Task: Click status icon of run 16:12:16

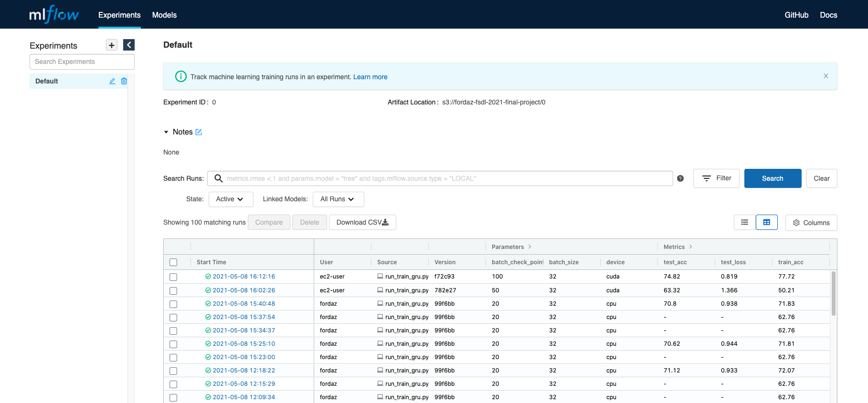Action: (x=208, y=277)
